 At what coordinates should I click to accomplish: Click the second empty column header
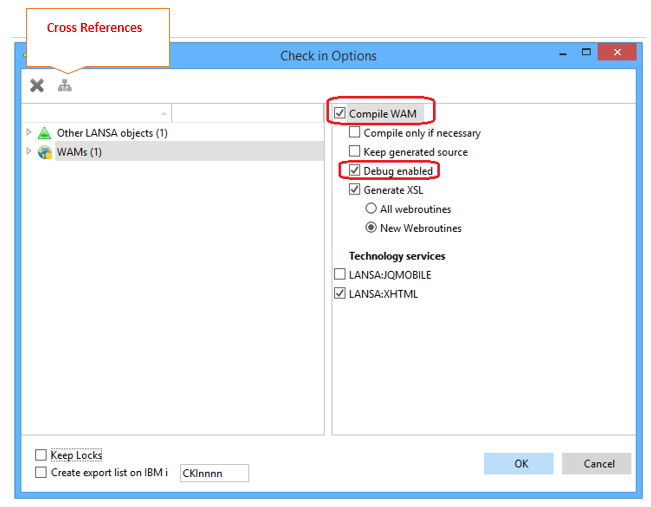pos(247,113)
